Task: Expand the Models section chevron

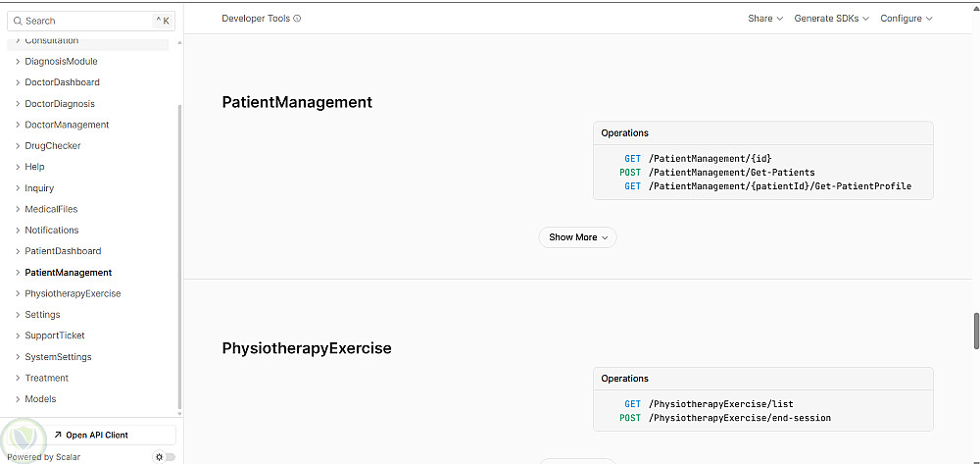Action: pos(18,399)
